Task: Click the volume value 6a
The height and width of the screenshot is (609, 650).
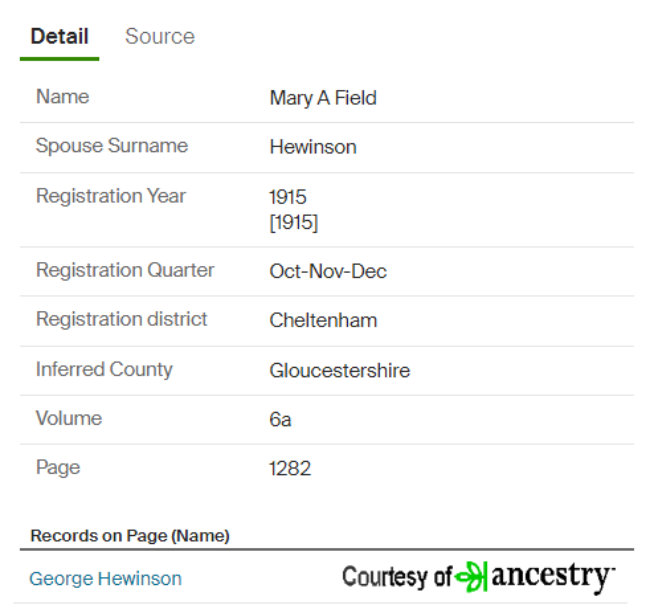Action: (x=280, y=420)
